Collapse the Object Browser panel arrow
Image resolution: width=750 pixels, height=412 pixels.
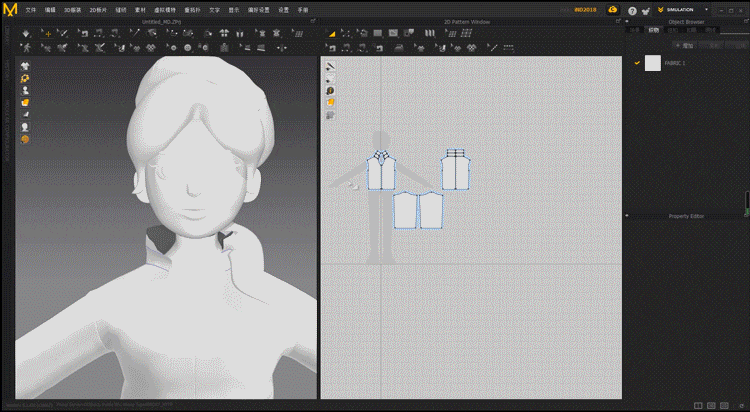pos(627,21)
